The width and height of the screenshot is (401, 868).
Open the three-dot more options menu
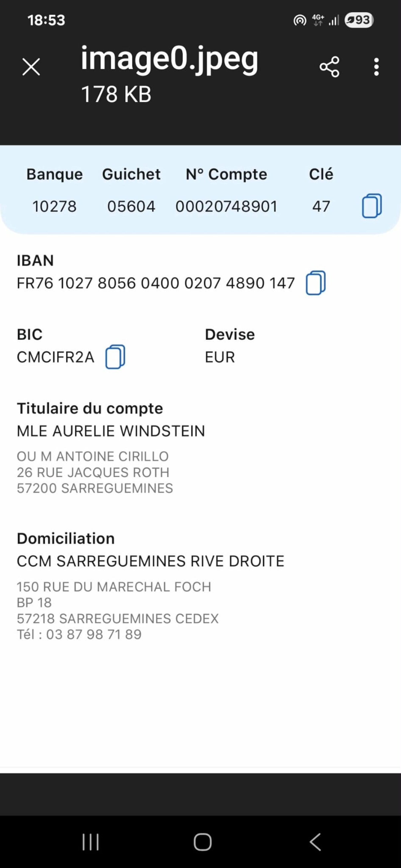(x=376, y=67)
